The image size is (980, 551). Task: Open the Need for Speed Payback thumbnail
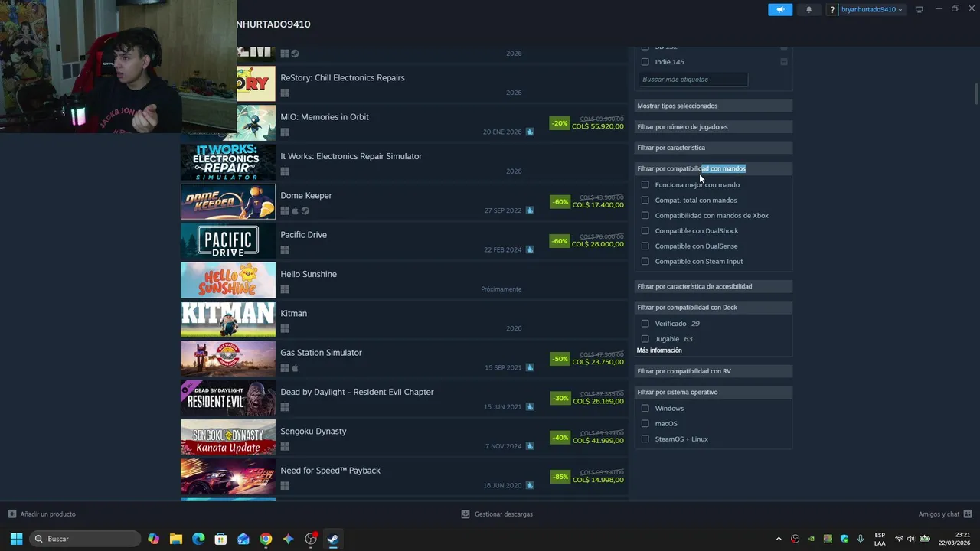(x=228, y=477)
